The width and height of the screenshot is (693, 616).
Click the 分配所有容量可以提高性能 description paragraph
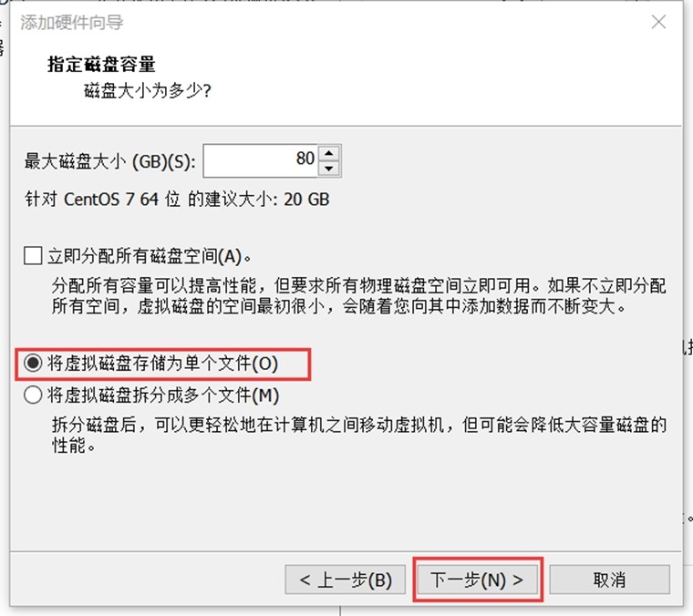click(x=358, y=296)
